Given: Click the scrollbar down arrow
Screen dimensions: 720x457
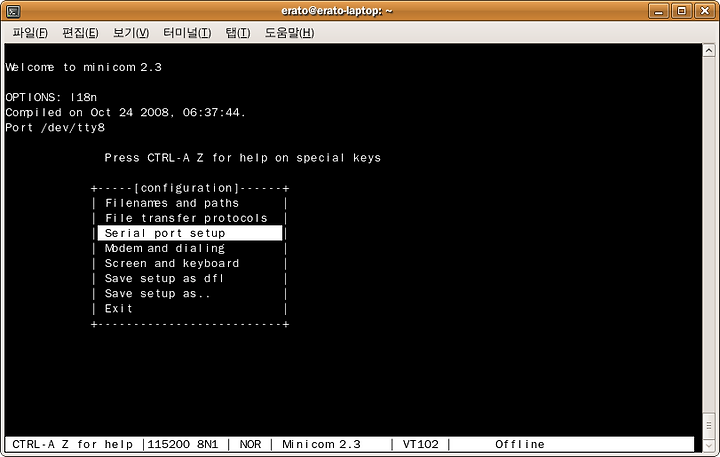Looking at the screenshot, I should click(x=709, y=445).
